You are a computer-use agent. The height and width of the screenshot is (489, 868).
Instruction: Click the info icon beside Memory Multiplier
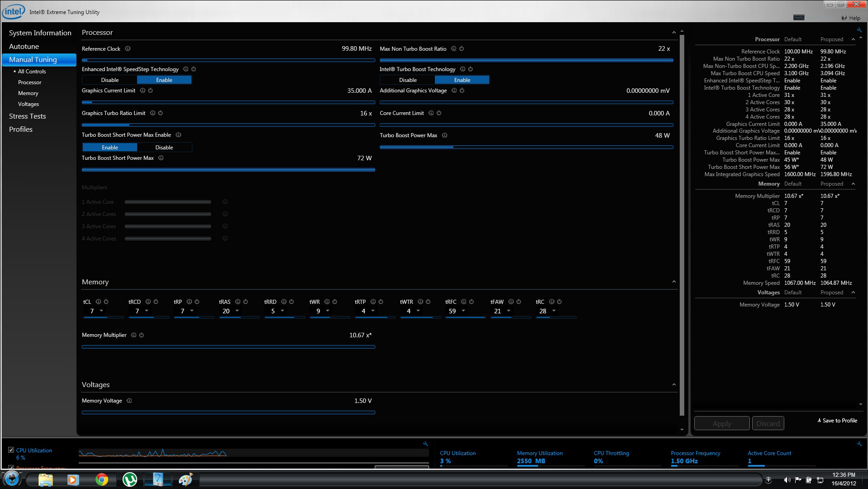coord(134,335)
